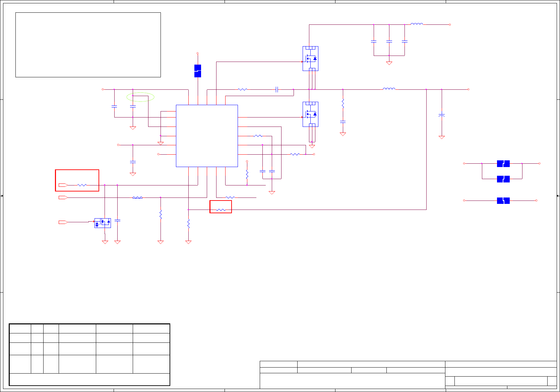Select the main output inductor after the MOSFETs

pyautogui.click(x=389, y=89)
